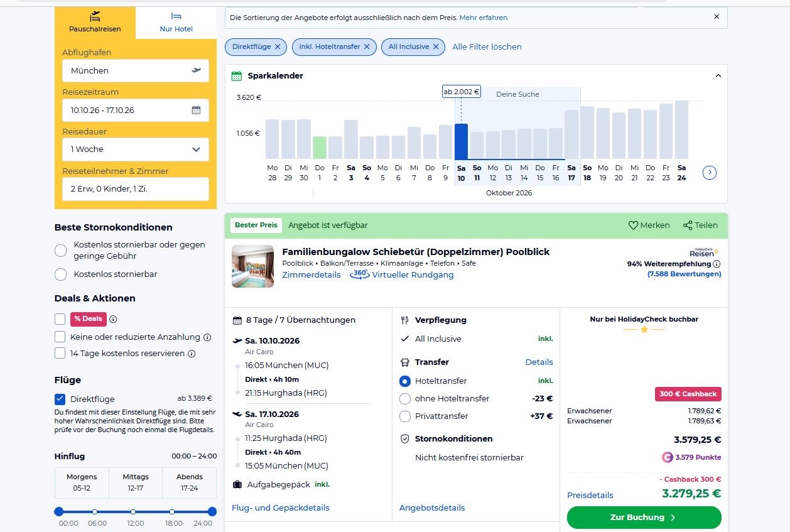Choose the Privattransfer option
This screenshot has width=790, height=532.
click(x=405, y=416)
